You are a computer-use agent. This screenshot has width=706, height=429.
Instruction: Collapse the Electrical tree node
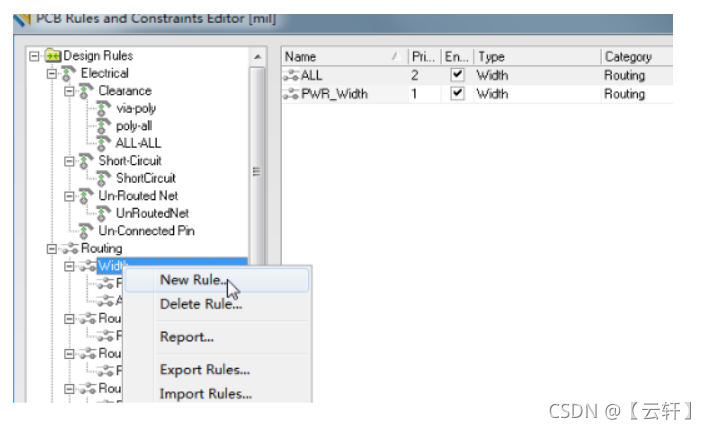click(x=52, y=73)
